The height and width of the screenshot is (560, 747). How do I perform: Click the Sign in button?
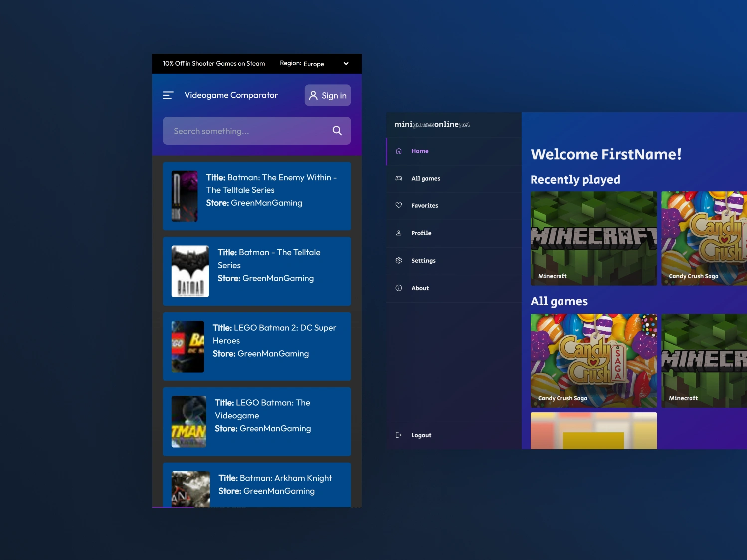tap(328, 95)
